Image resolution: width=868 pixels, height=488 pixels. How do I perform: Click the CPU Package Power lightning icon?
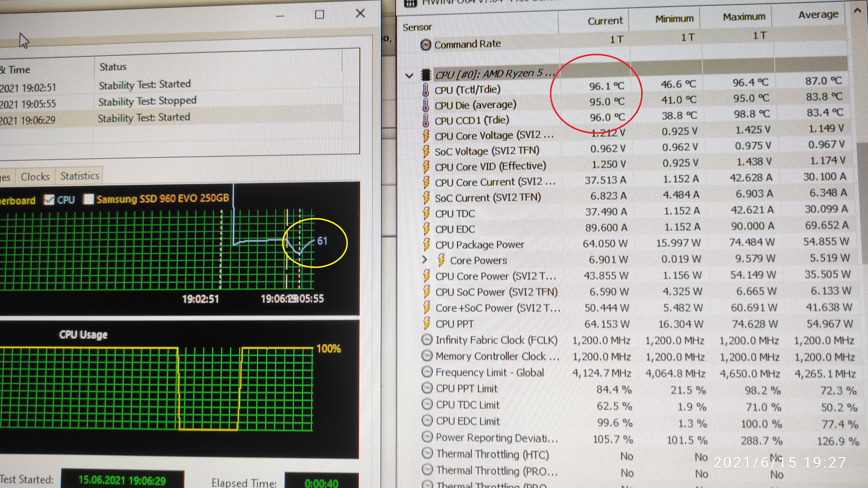426,245
